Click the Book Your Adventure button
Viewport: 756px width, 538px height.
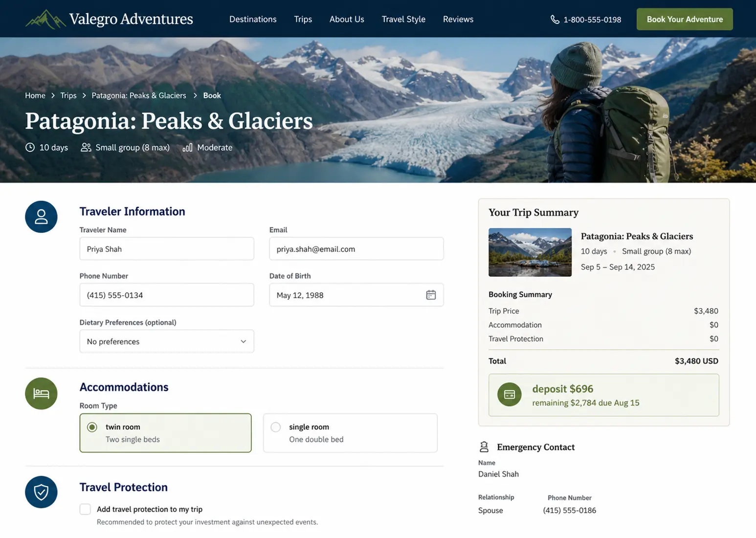pyautogui.click(x=685, y=19)
